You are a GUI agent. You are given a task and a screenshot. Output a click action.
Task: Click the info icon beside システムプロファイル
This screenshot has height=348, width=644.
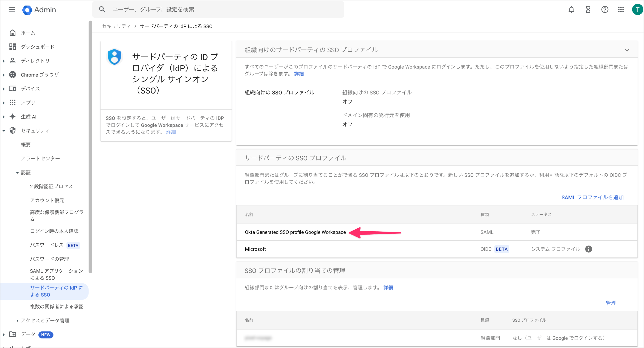pos(589,249)
